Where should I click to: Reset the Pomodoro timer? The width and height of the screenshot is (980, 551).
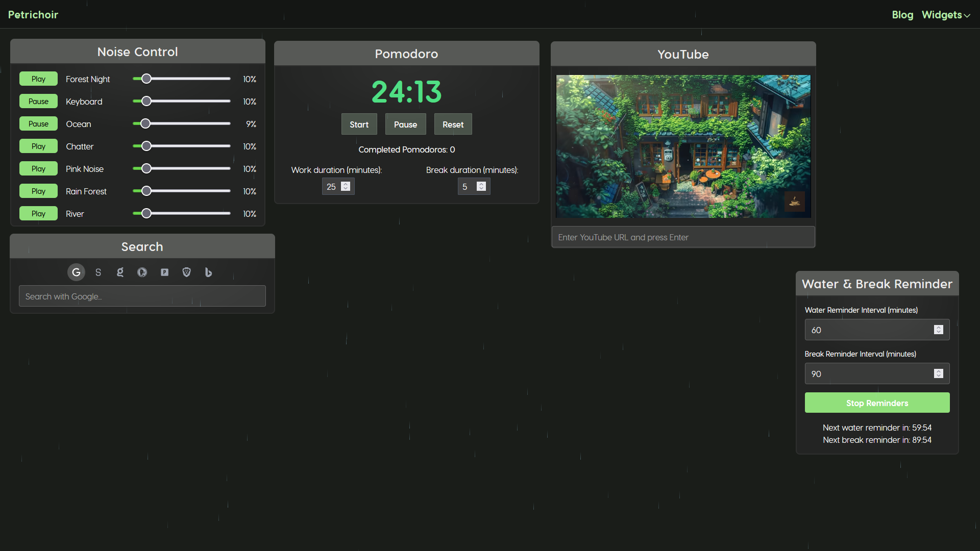pos(453,124)
